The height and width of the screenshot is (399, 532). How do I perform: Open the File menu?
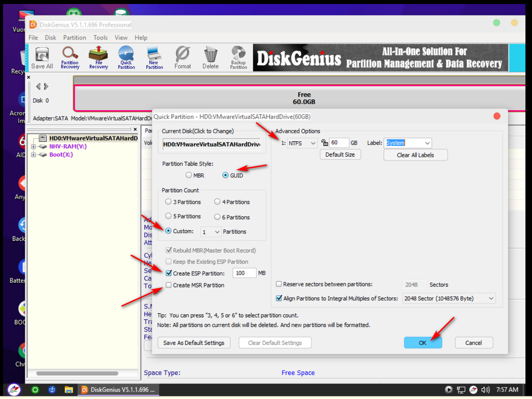33,37
